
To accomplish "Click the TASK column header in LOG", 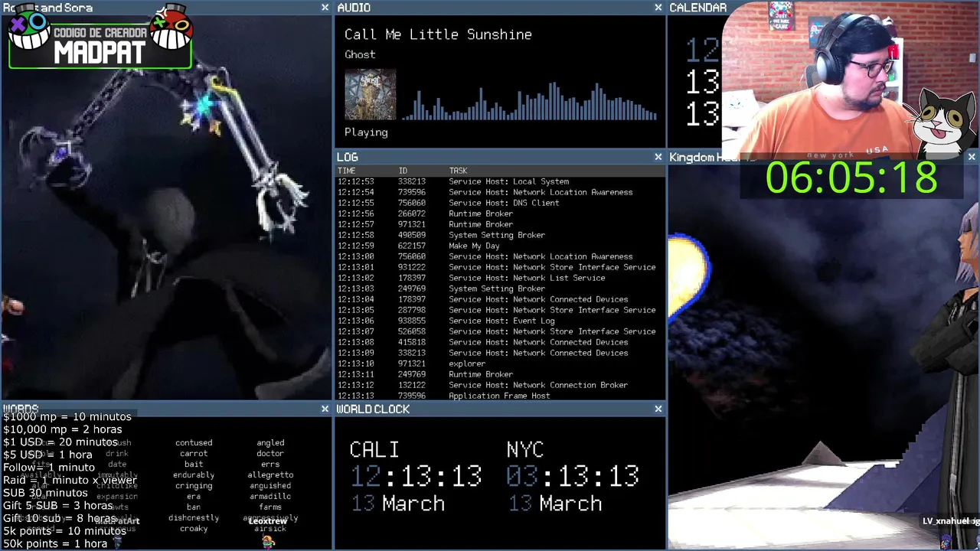I will point(458,171).
